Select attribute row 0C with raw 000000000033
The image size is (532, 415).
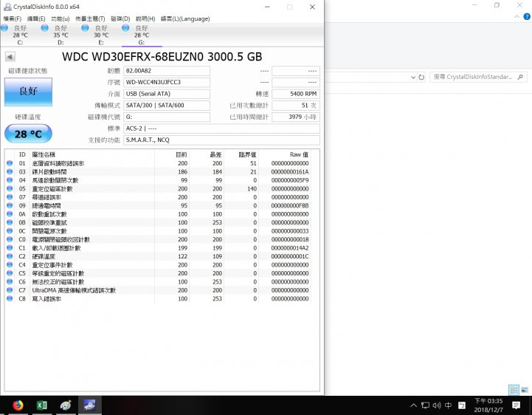coord(158,231)
